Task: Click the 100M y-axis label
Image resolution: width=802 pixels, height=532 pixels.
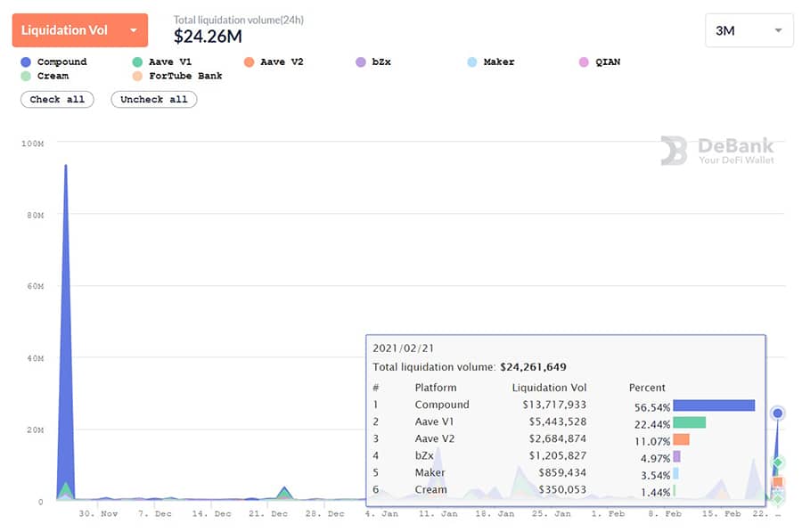Action: [x=32, y=143]
